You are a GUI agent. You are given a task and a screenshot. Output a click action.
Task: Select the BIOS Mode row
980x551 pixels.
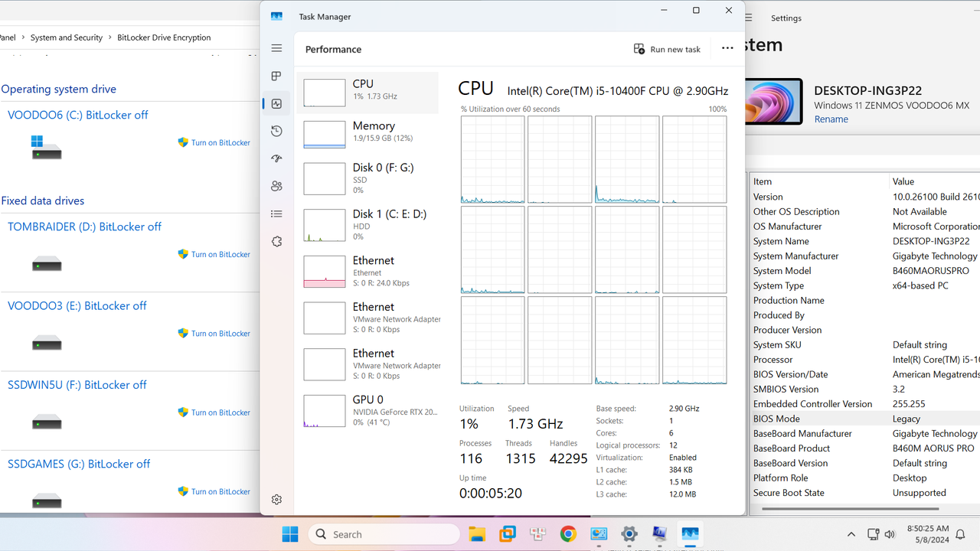point(865,419)
